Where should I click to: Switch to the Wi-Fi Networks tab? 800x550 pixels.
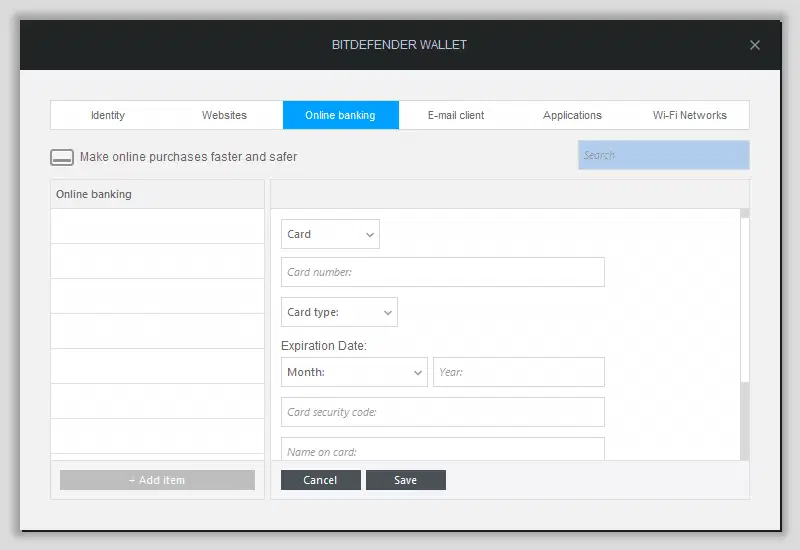point(690,115)
